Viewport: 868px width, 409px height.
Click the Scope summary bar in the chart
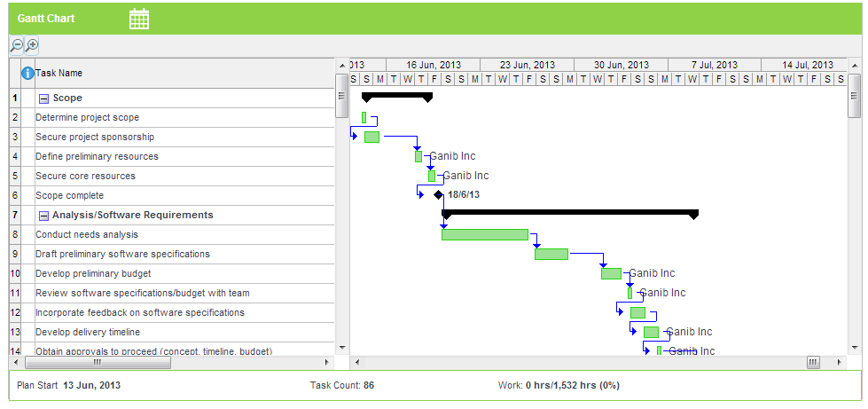tap(397, 96)
